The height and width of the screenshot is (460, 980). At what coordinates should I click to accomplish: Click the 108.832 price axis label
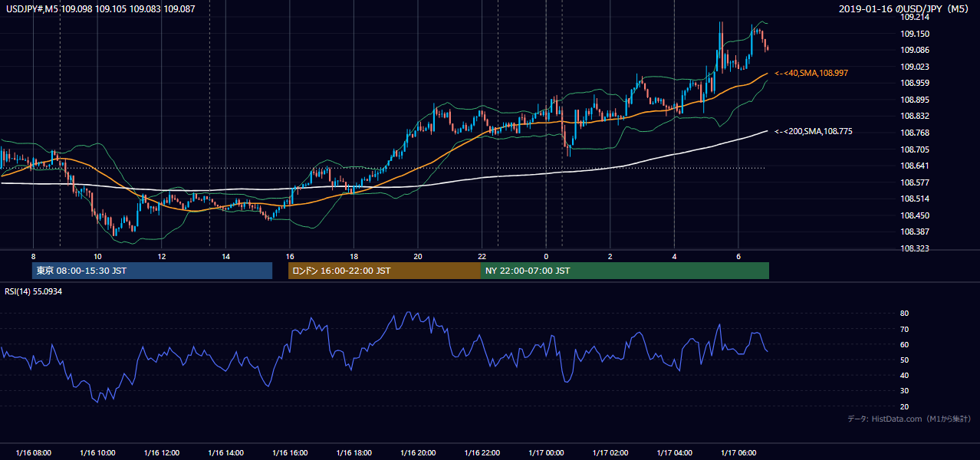pyautogui.click(x=916, y=116)
